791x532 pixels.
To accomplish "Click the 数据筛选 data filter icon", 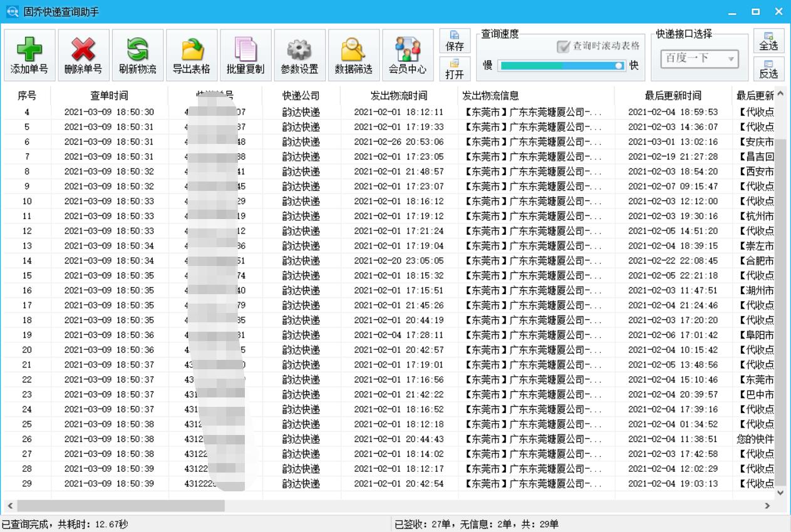I will 353,54.
